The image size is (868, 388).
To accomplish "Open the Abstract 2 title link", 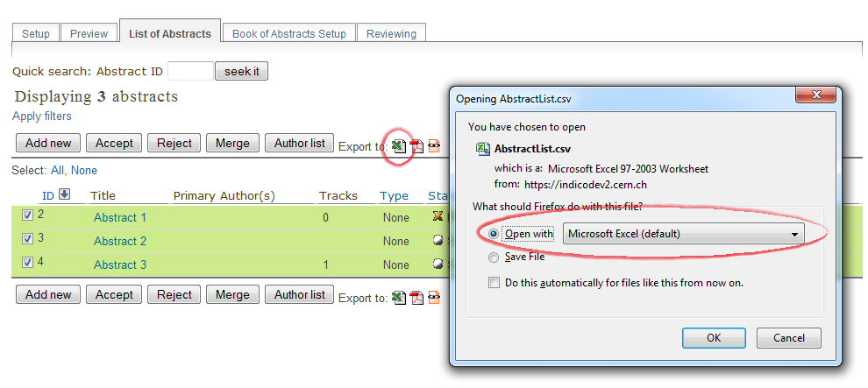I will pos(120,242).
